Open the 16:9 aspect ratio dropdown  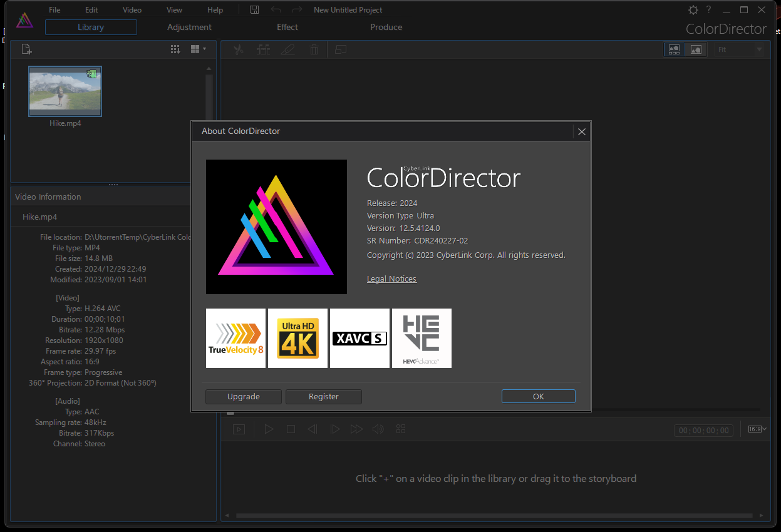pyautogui.click(x=757, y=429)
